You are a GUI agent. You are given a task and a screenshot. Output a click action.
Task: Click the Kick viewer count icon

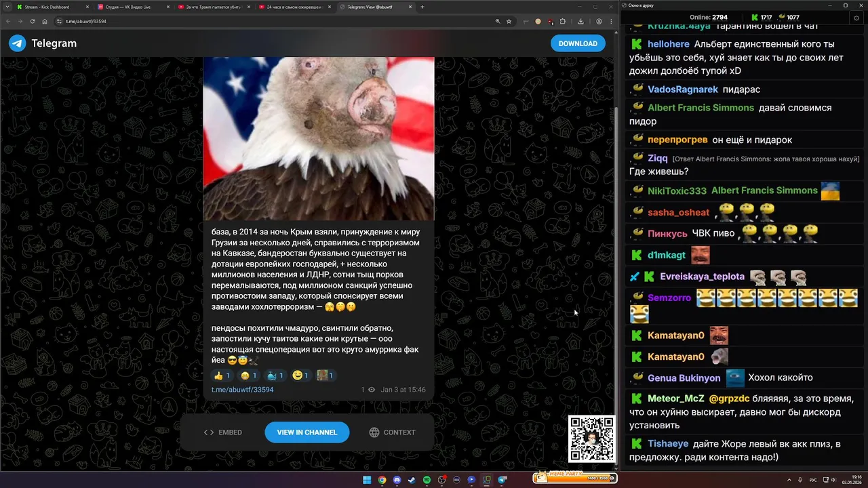pos(755,17)
